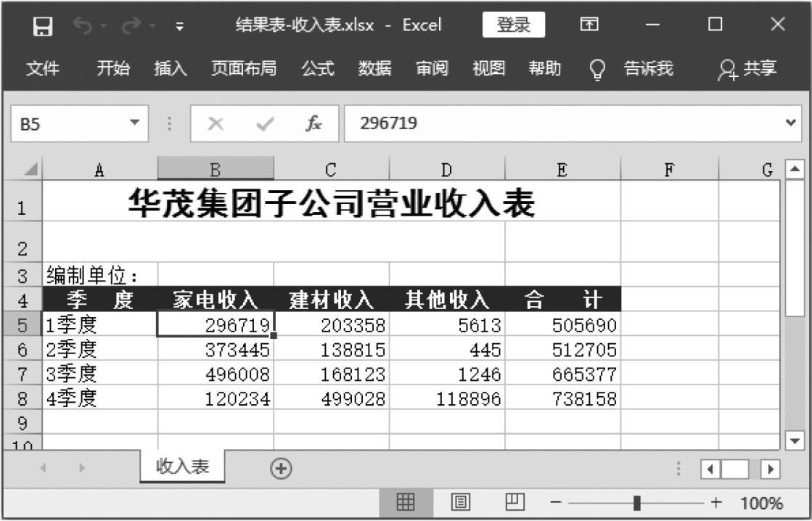This screenshot has height=521, width=812.
Task: Click the Save icon in title bar
Action: 44,26
